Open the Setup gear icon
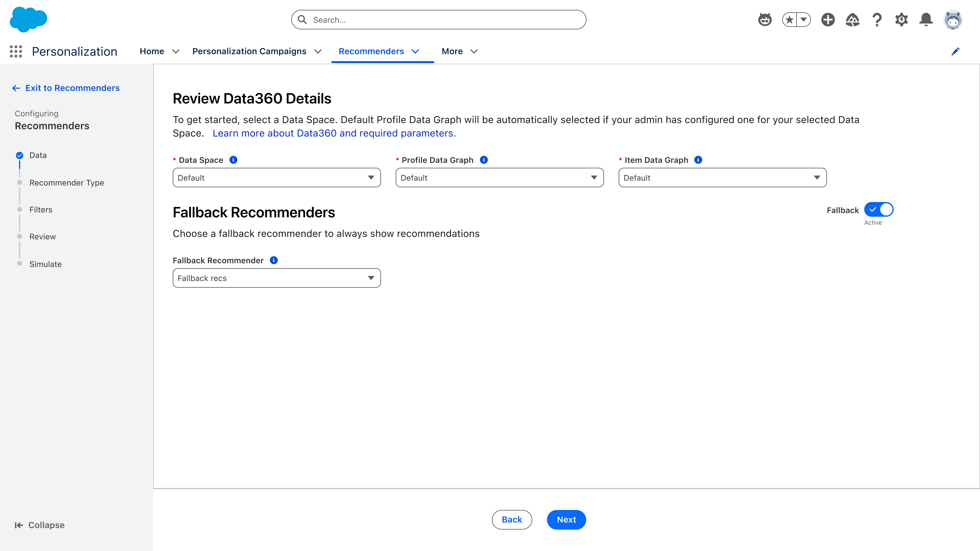Viewport: 980px width, 551px height. 901,20
